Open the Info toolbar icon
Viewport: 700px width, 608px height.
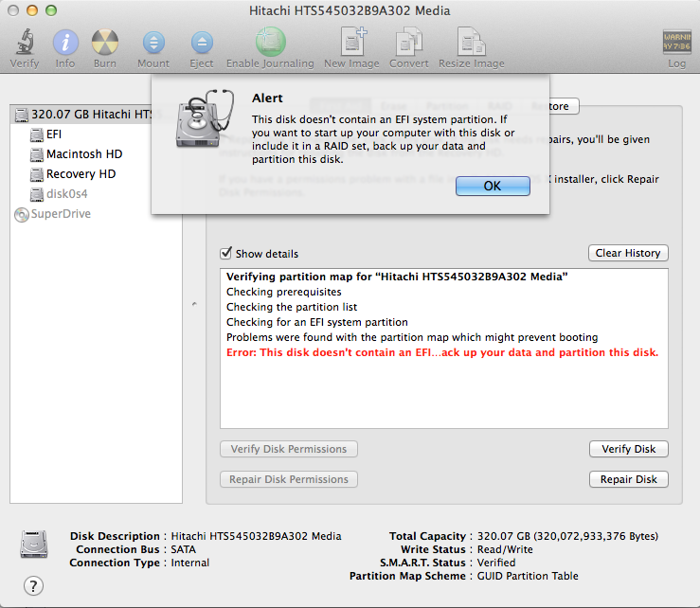click(x=65, y=43)
